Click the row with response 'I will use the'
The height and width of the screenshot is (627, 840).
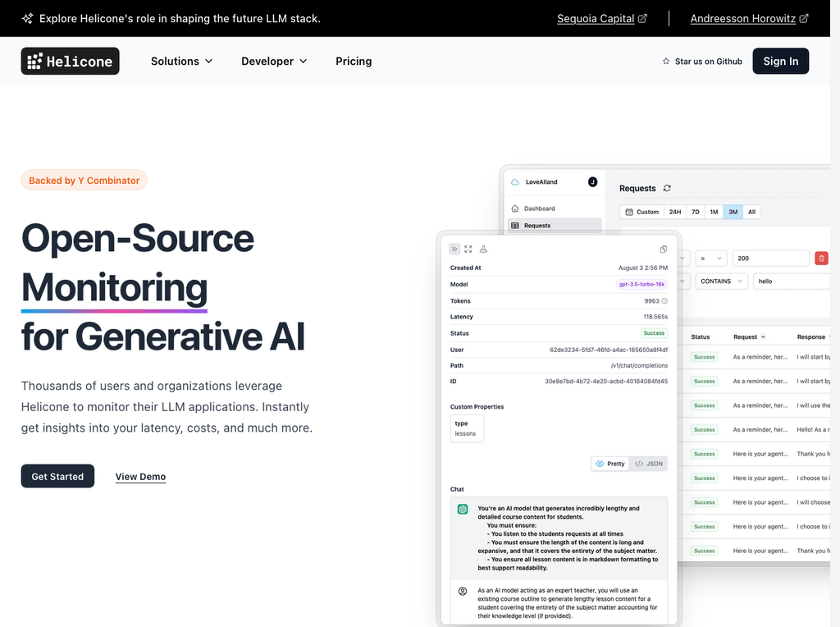pos(754,405)
